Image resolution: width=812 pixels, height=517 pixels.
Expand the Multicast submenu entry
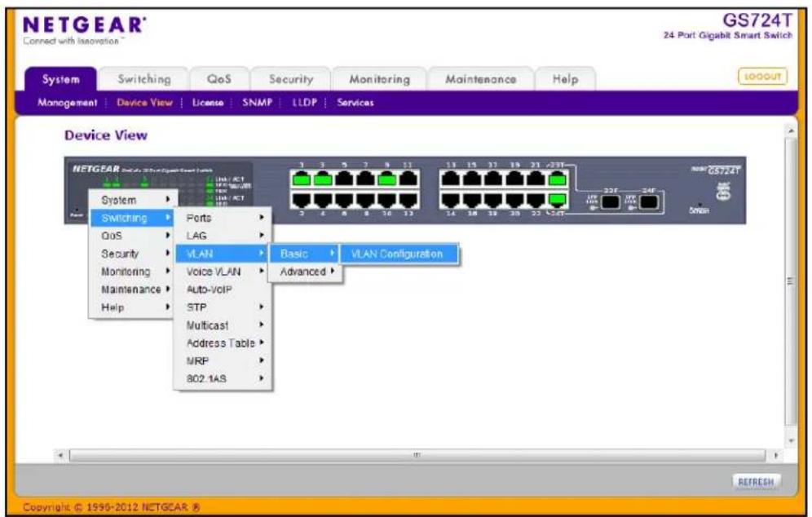click(x=223, y=325)
